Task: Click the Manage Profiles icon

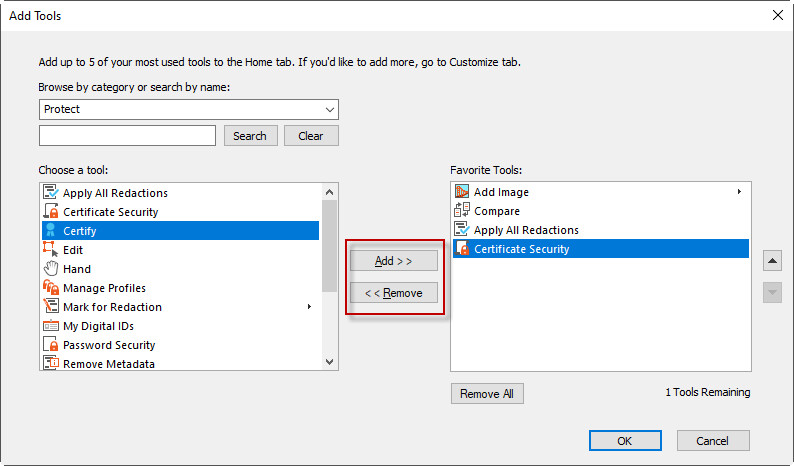Action: tap(51, 288)
